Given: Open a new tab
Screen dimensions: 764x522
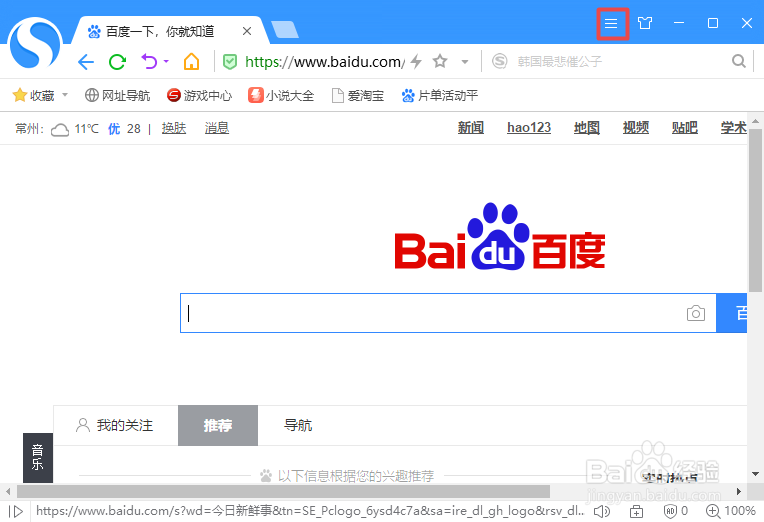Looking at the screenshot, I should click(285, 29).
